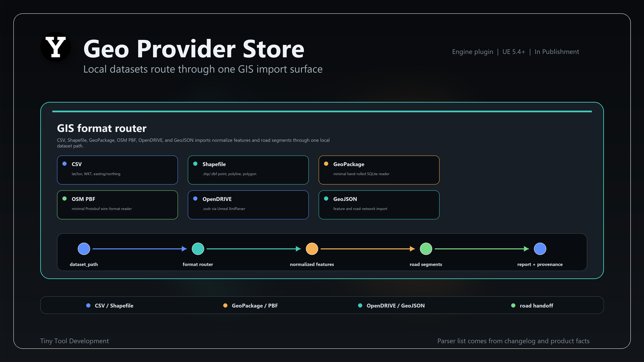Click the Engine plugin label
The image size is (644, 362).
click(x=473, y=52)
